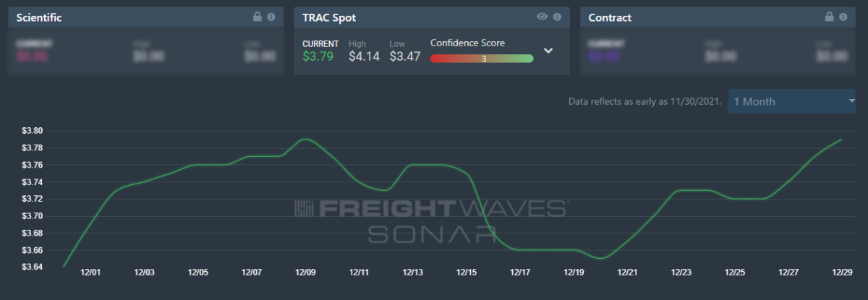
Task: Open the 1 Month time range dropdown
Action: (791, 102)
